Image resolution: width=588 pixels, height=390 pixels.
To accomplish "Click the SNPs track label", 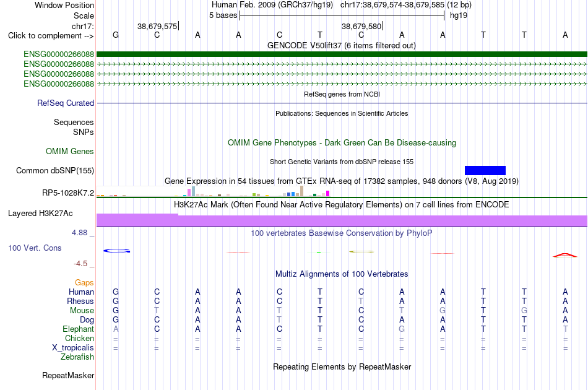I will [x=84, y=132].
